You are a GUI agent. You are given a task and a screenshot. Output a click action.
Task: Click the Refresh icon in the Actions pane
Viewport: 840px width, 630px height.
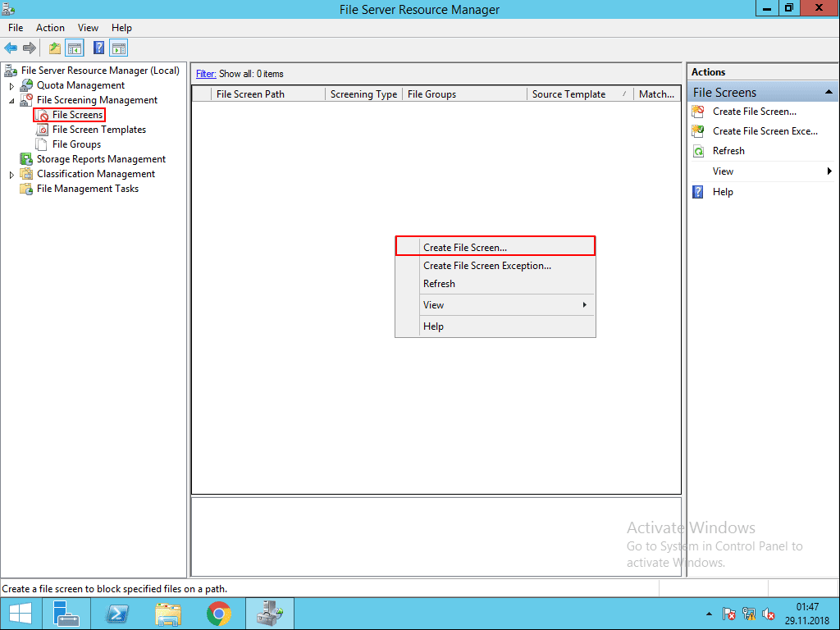click(x=698, y=151)
